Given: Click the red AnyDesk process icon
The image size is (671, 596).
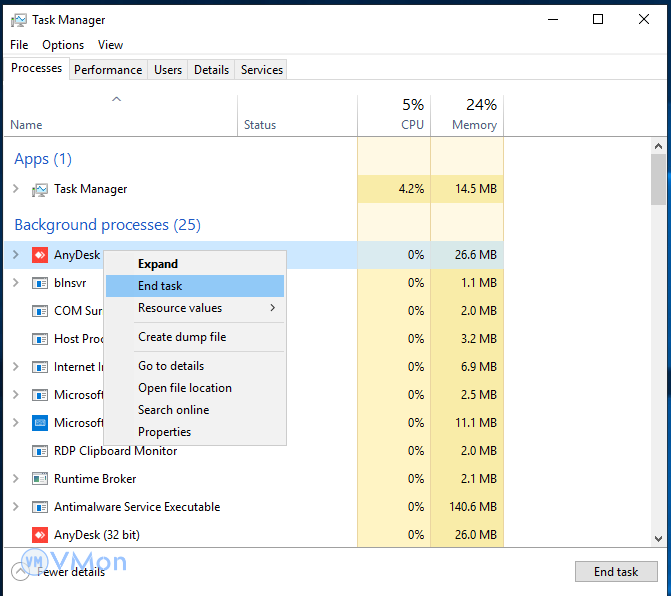Looking at the screenshot, I should (x=40, y=255).
